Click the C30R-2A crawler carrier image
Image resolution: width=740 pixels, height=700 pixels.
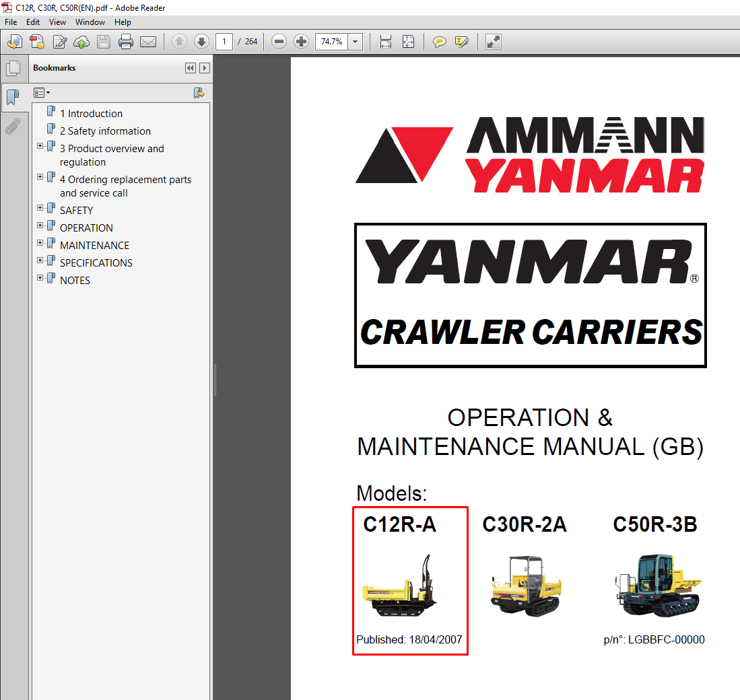pos(526,586)
